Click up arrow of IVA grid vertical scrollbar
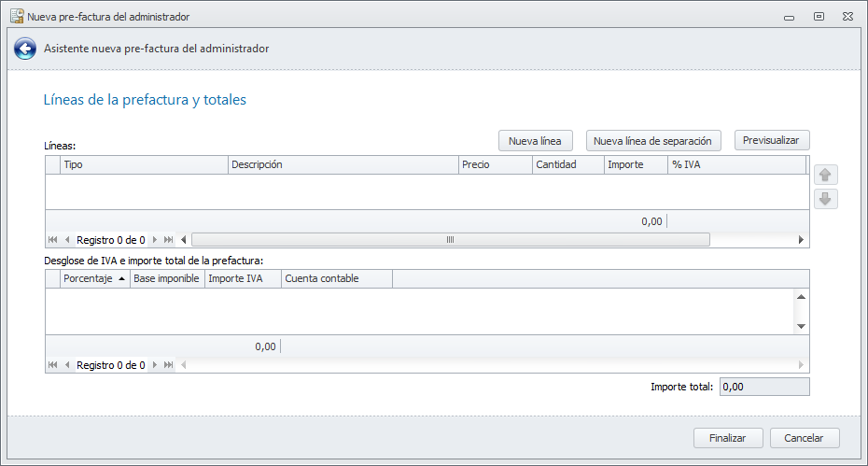Viewport: 868px width, 466px height. 801,297
